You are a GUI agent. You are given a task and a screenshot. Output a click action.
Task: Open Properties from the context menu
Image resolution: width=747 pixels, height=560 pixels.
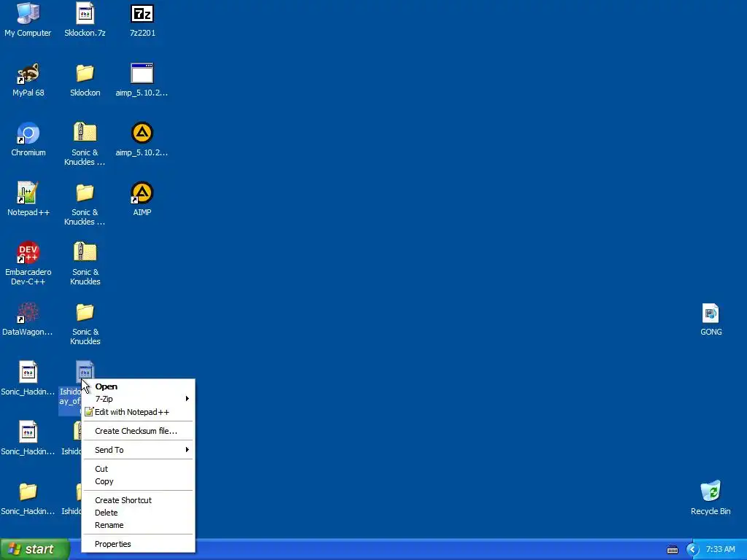[x=138, y=544]
